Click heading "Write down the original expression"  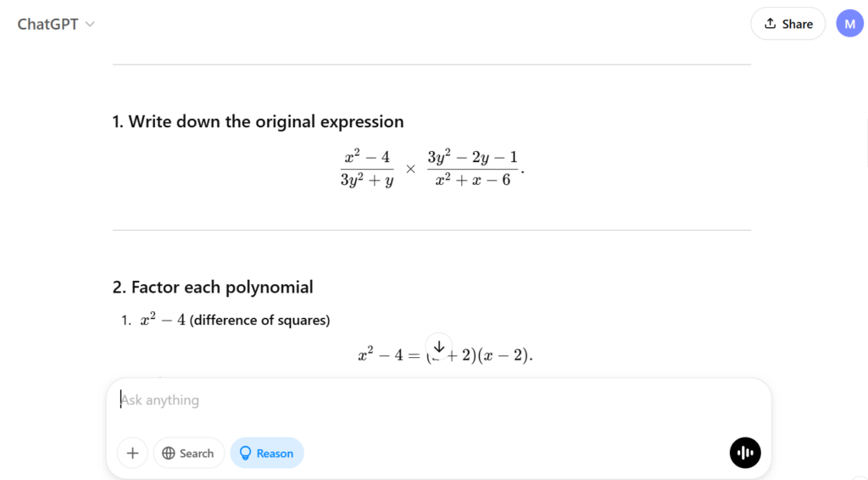pyautogui.click(x=258, y=121)
